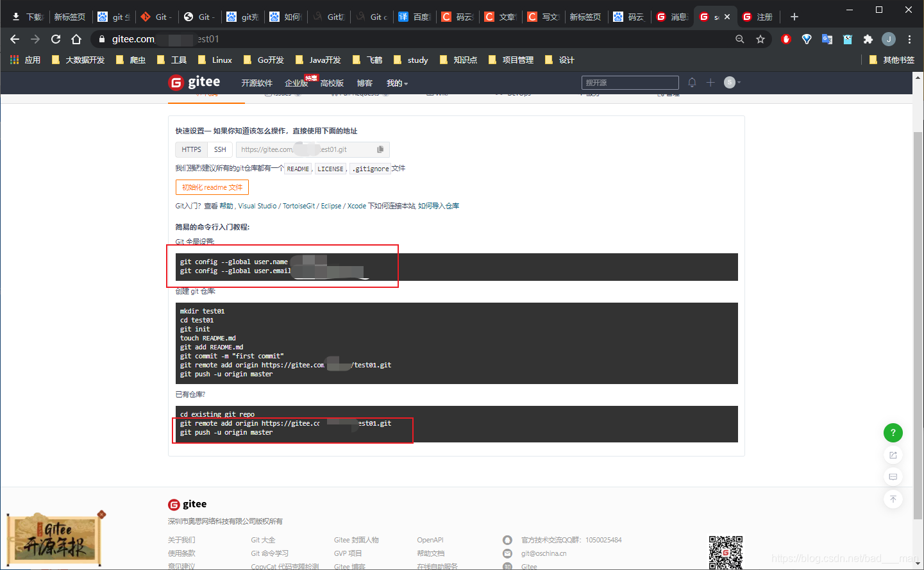Switch to the 百度 translate browser tab
The height and width of the screenshot is (570, 924).
point(415,17)
